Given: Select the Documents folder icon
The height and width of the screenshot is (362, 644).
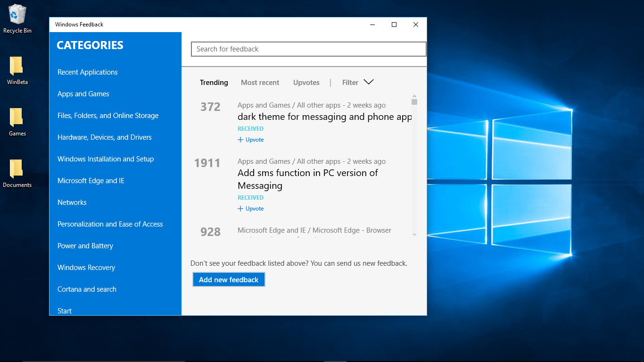Looking at the screenshot, I should pyautogui.click(x=17, y=173).
